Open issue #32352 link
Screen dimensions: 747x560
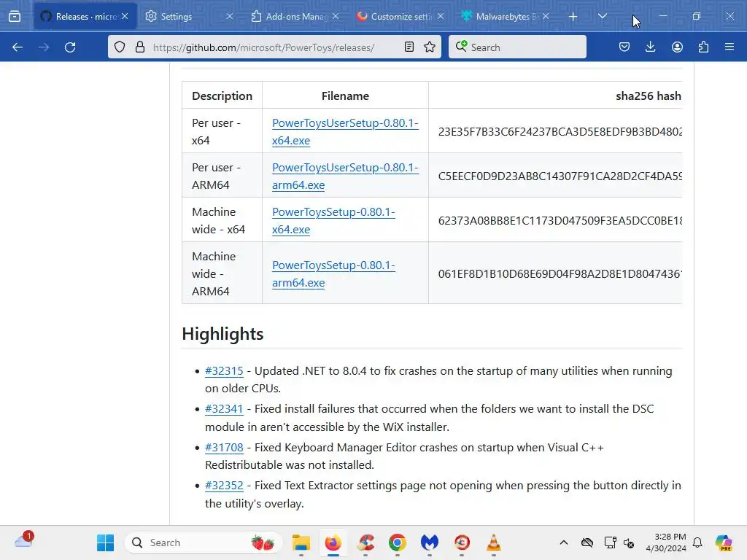click(224, 486)
